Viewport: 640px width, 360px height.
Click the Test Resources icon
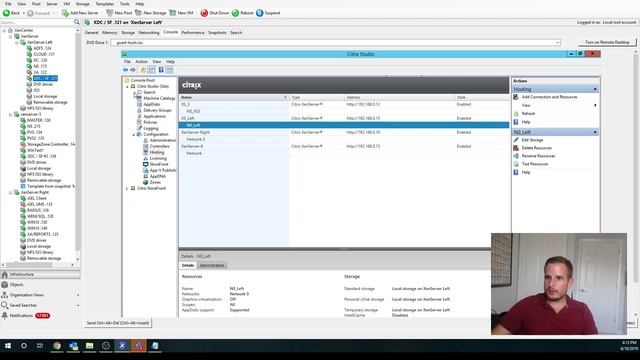(516, 164)
